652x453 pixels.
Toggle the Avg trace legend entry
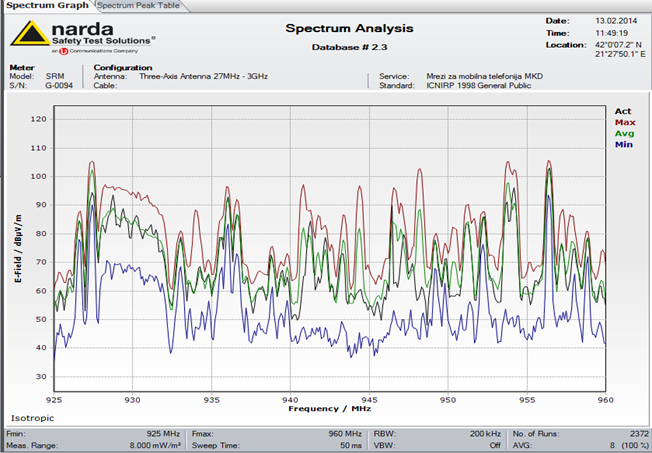(x=623, y=133)
